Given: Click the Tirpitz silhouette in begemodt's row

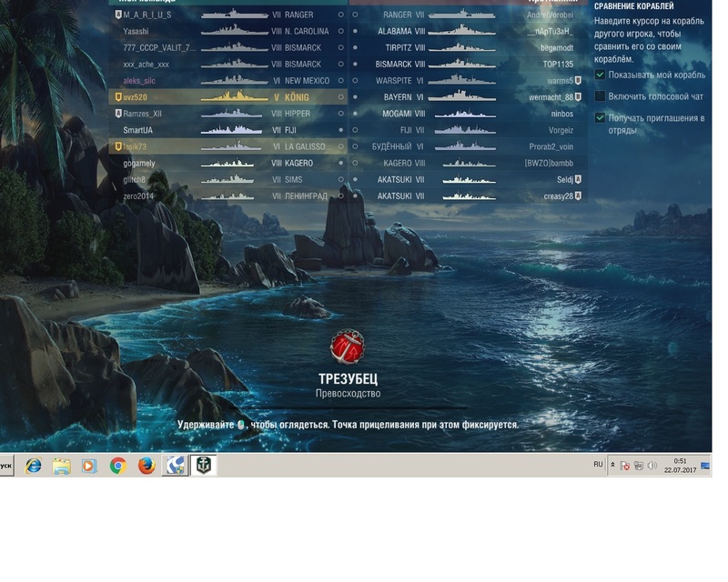Looking at the screenshot, I should [x=461, y=47].
